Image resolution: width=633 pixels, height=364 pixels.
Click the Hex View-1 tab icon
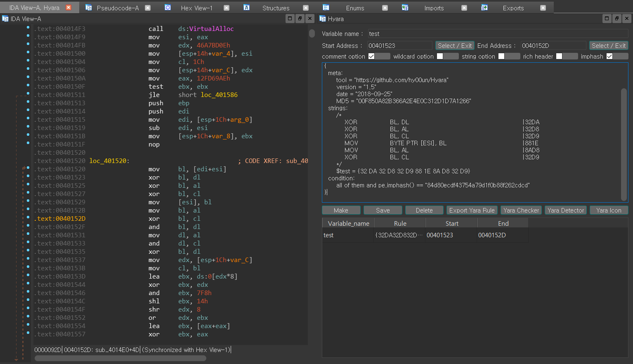click(x=168, y=7)
